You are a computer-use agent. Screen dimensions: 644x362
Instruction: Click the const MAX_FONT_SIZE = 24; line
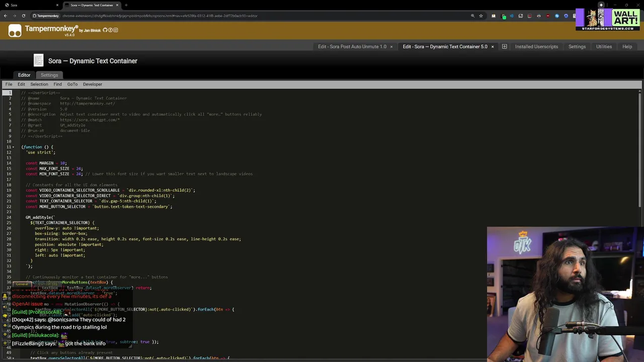(54, 168)
